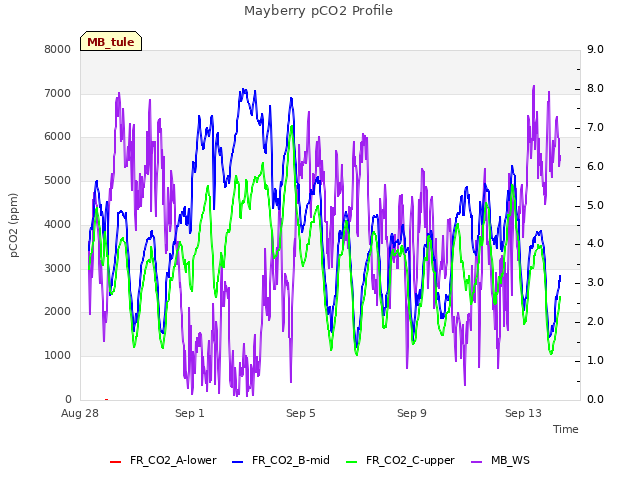Click the Time axis label

[x=566, y=429]
